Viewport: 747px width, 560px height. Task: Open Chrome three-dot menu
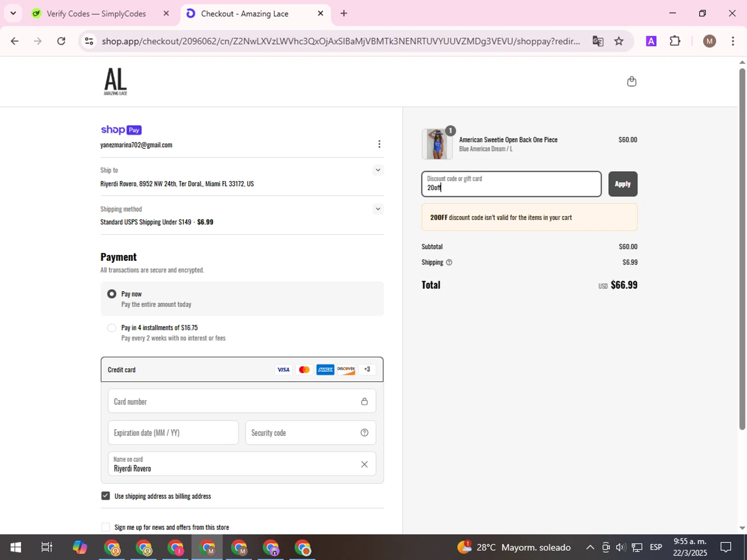tap(733, 41)
